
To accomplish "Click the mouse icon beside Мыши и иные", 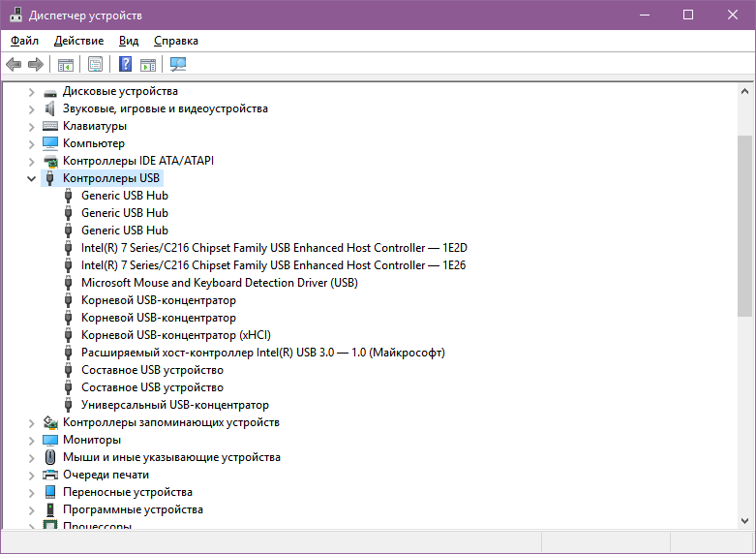I will coord(50,457).
